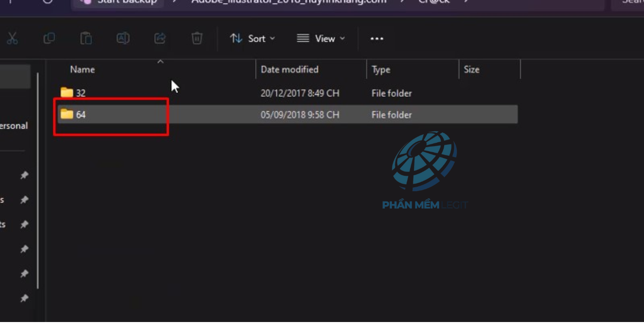Sort by the Date modified column header
Screen dimensions: 644x324
(x=290, y=70)
